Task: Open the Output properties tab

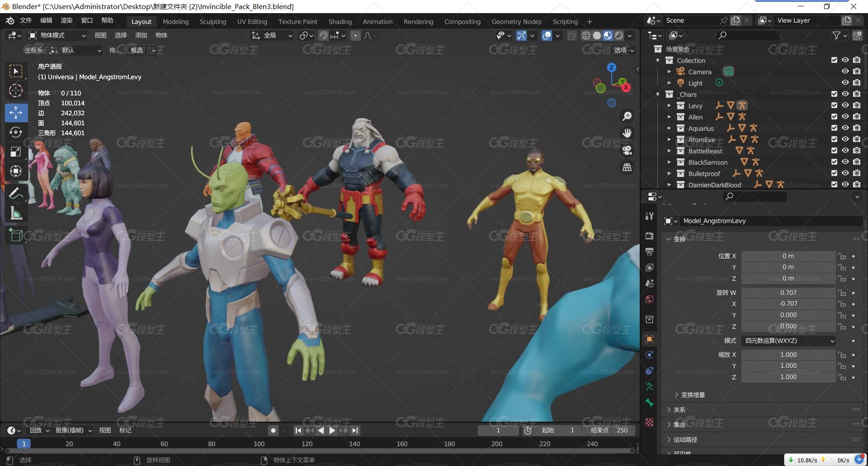Action: (x=650, y=252)
